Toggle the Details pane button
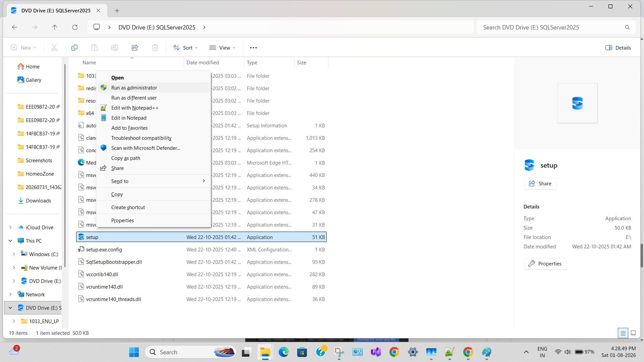The height and width of the screenshot is (362, 644). [618, 48]
